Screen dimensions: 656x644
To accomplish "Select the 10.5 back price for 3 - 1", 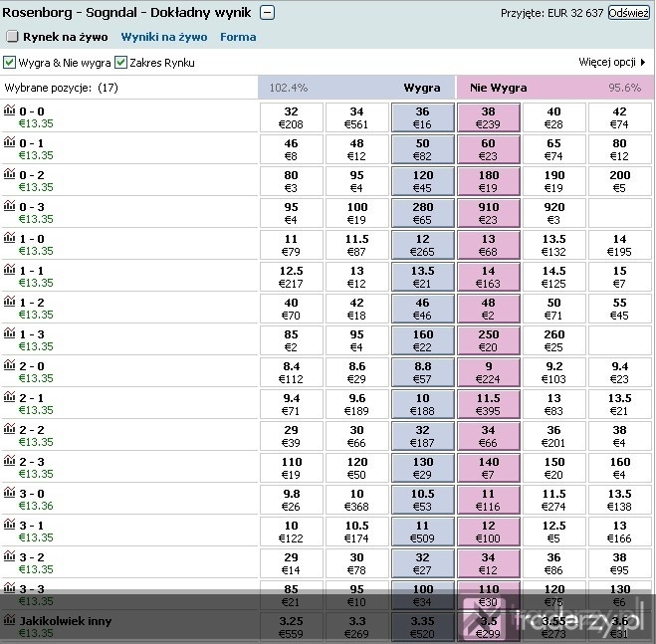I will tap(356, 532).
